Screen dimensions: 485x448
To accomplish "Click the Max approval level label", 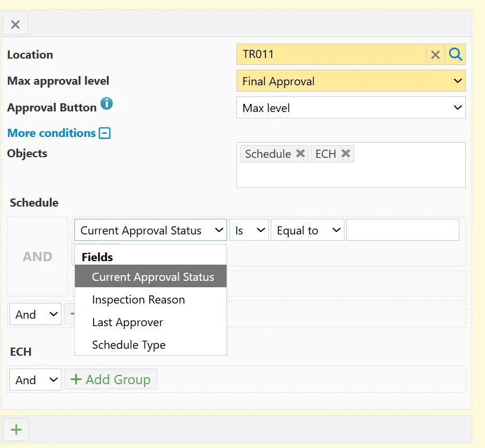I will tap(58, 81).
